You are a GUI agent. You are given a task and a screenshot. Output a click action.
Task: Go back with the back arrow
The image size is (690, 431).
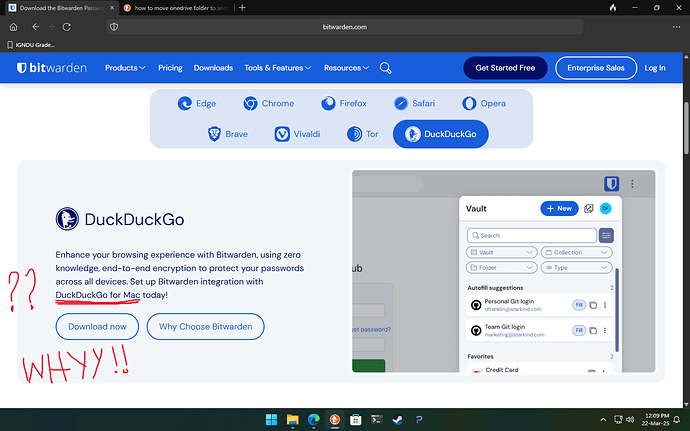pos(36,27)
